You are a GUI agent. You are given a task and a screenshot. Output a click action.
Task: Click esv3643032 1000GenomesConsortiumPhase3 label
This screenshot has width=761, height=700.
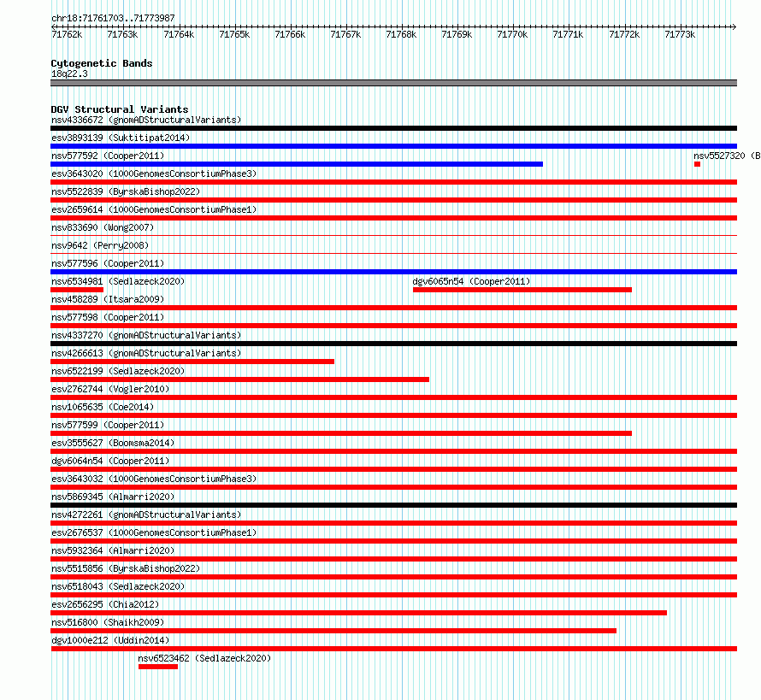click(154, 479)
